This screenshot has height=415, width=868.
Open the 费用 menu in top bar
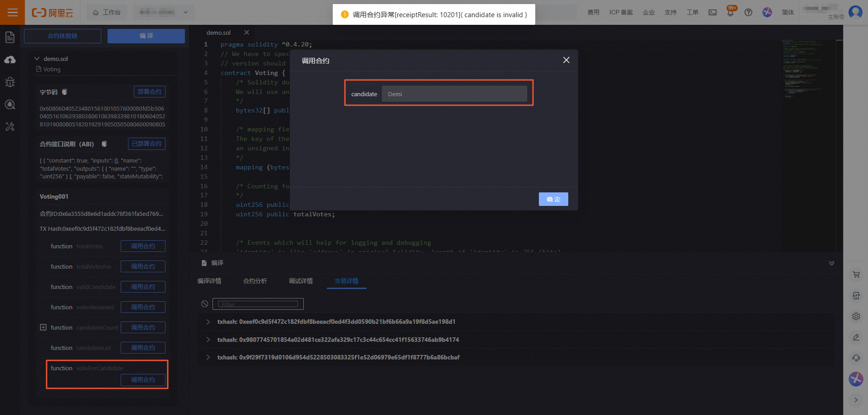[593, 12]
